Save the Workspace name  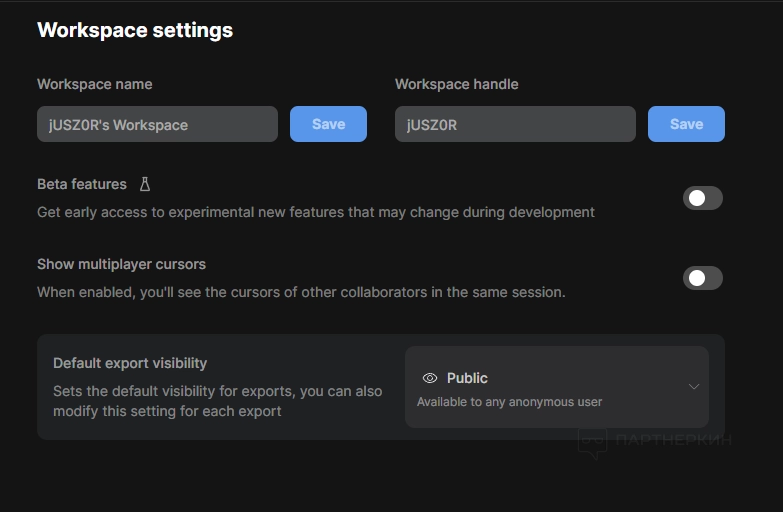click(x=328, y=124)
